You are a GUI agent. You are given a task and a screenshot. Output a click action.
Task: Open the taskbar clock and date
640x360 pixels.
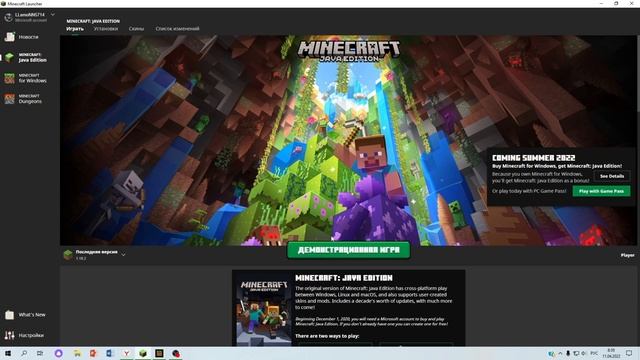[611, 353]
